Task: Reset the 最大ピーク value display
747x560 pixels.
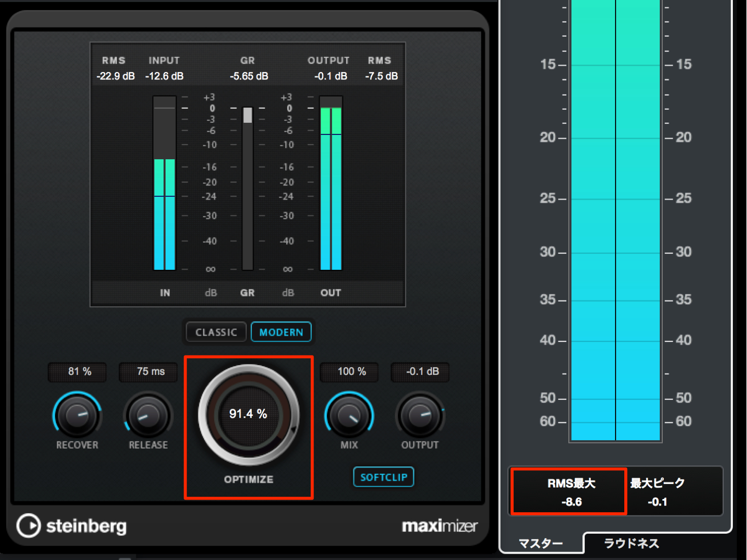Action: [x=657, y=492]
